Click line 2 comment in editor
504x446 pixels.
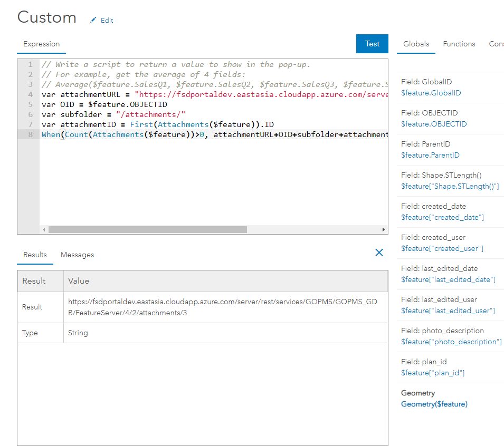click(144, 74)
